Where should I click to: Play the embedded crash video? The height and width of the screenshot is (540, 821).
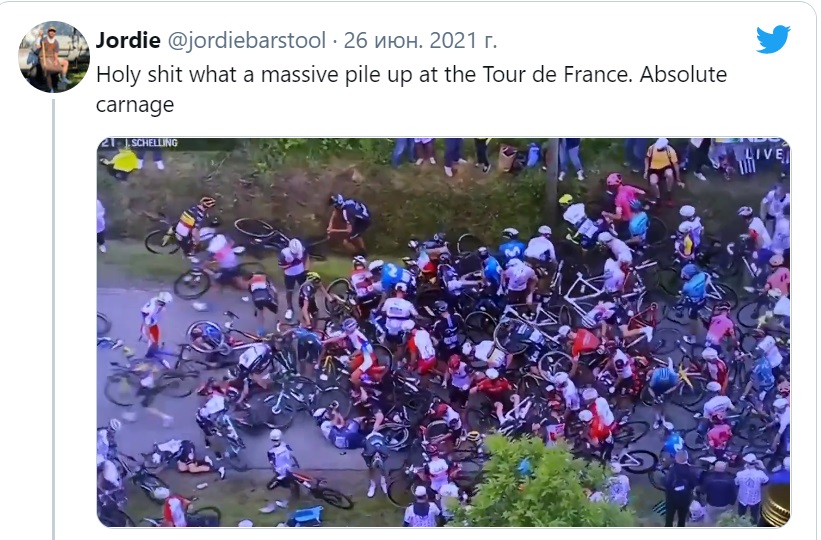[x=443, y=332]
